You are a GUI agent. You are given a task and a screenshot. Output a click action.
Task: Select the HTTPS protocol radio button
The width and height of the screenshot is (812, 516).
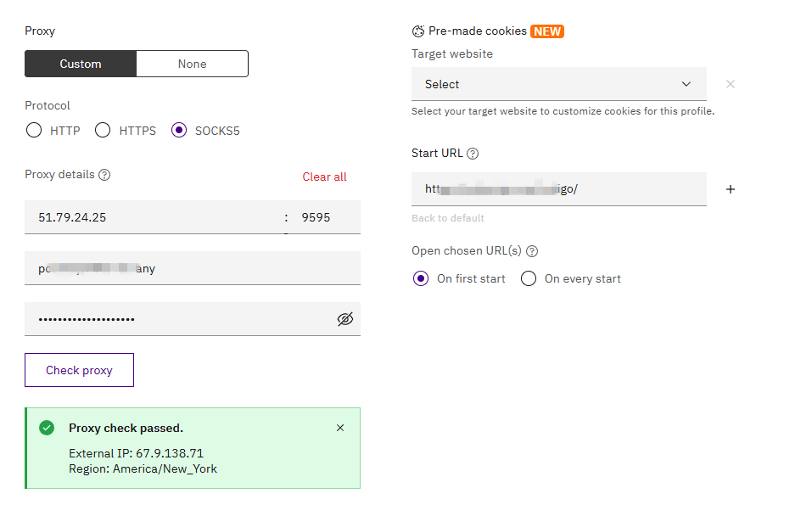tap(103, 131)
